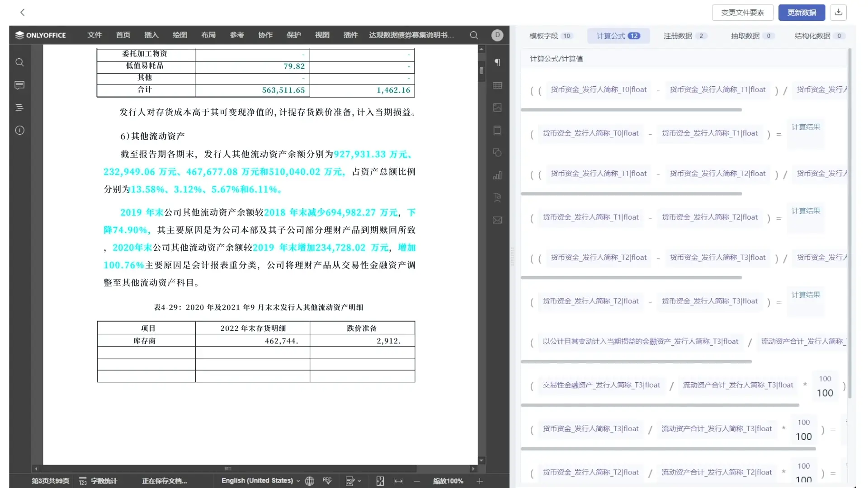
Task: Open comments panel in left sidebar
Action: 19,85
